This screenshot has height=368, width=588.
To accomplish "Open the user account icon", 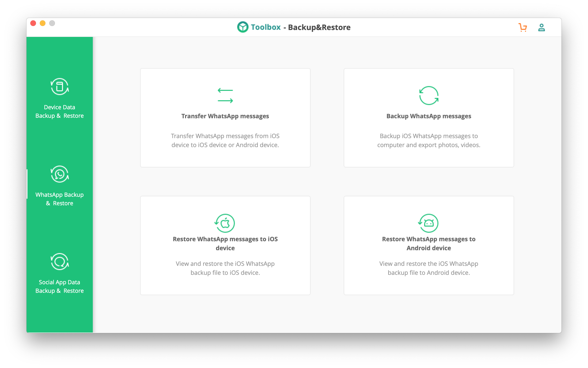I will [x=541, y=27].
